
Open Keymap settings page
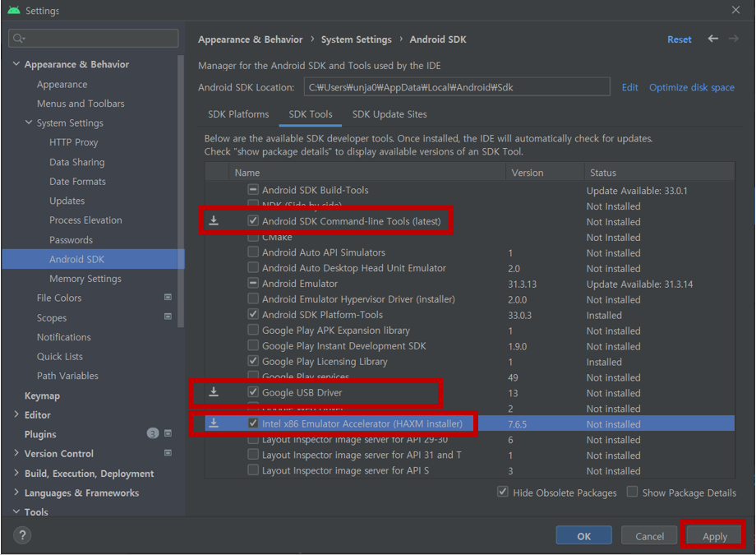coord(43,395)
